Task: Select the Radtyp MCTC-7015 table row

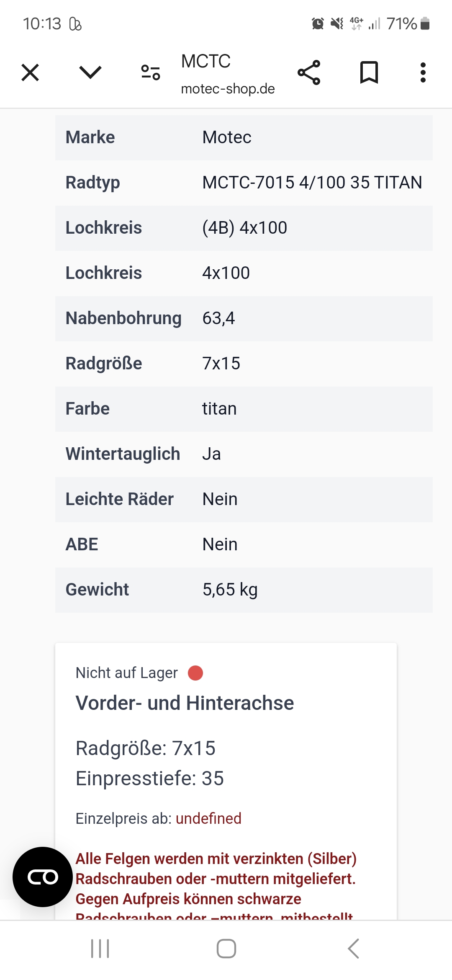Action: [244, 183]
